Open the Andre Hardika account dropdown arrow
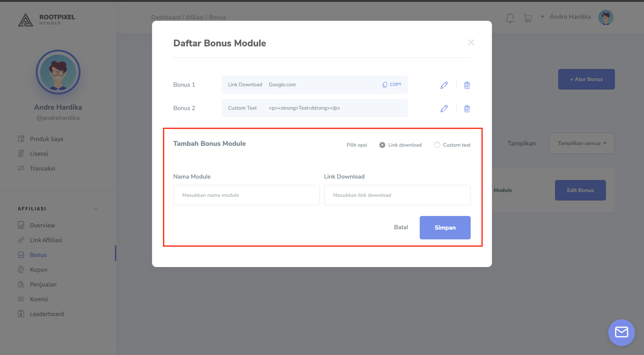644x355 pixels. 542,17
